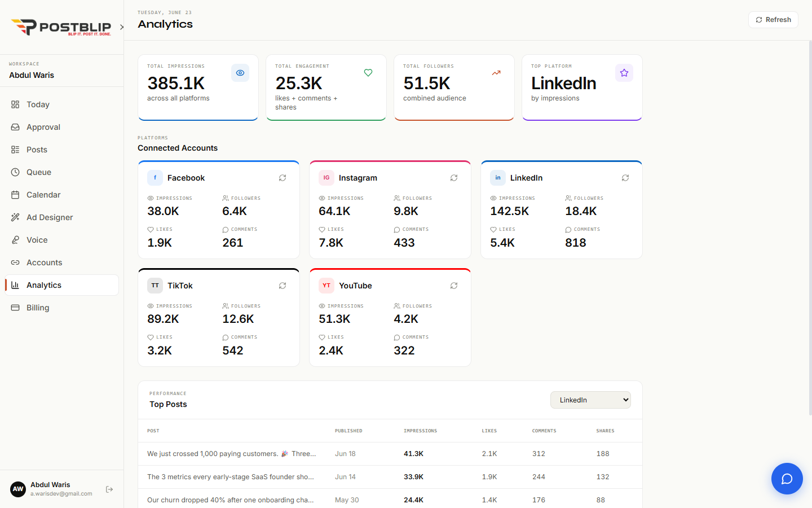
Task: Click LinkedIn's 142.5K impressions value
Action: pos(510,211)
